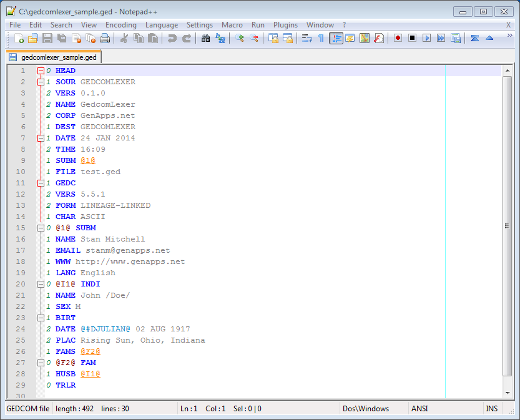The image size is (520, 420).
Task: Click the Cut scissors icon
Action: [124, 39]
